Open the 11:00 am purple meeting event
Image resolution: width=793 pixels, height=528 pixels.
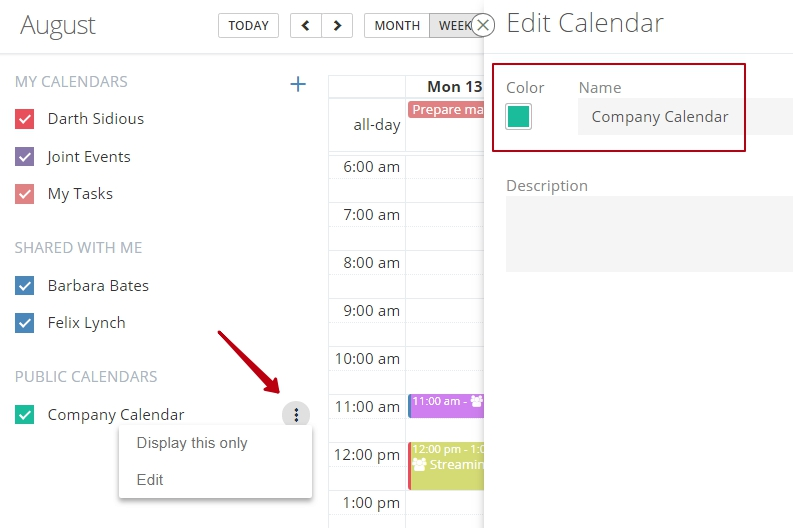pyautogui.click(x=446, y=406)
